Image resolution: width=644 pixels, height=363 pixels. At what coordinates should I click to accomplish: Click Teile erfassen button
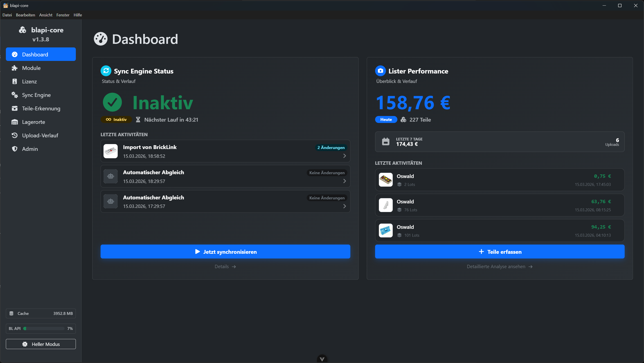500,252
